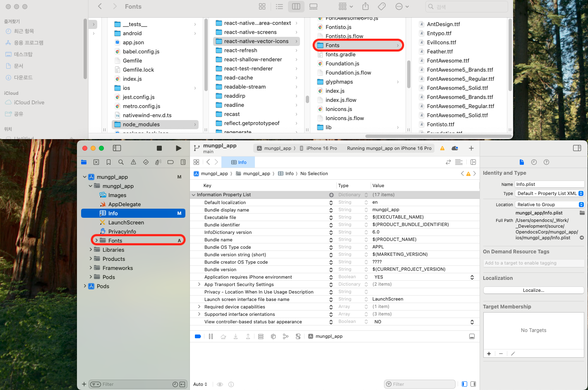The width and height of the screenshot is (588, 390).
Task: Switch to the Info editor tab
Action: click(x=238, y=162)
